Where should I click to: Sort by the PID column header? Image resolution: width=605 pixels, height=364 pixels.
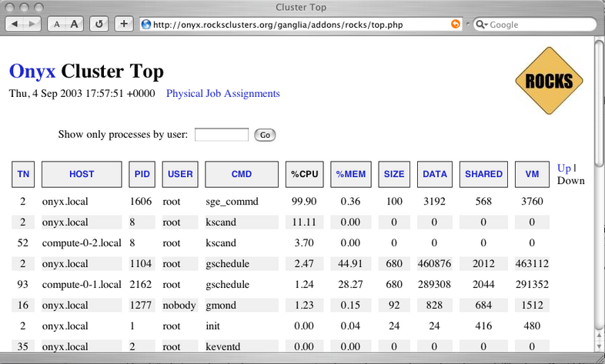click(142, 174)
